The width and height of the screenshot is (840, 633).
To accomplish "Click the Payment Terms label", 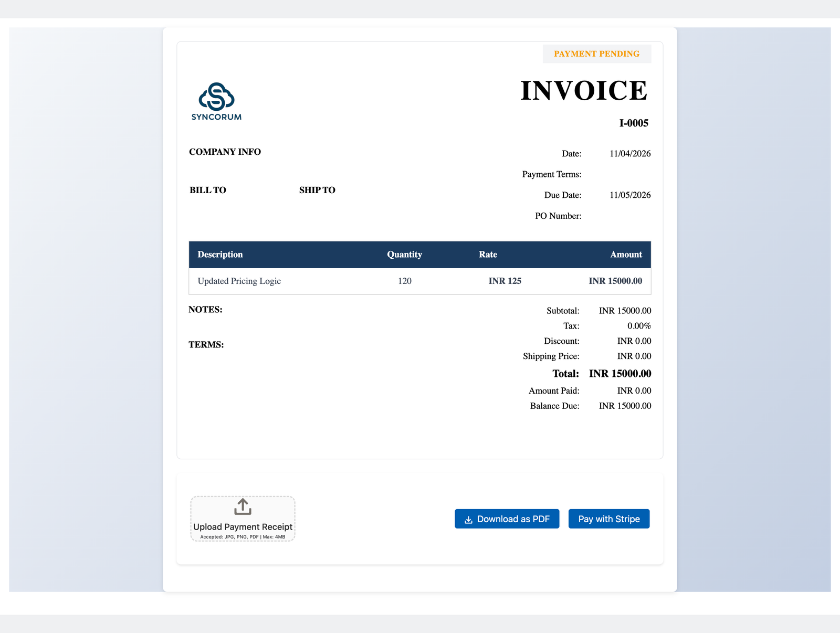I will (552, 174).
